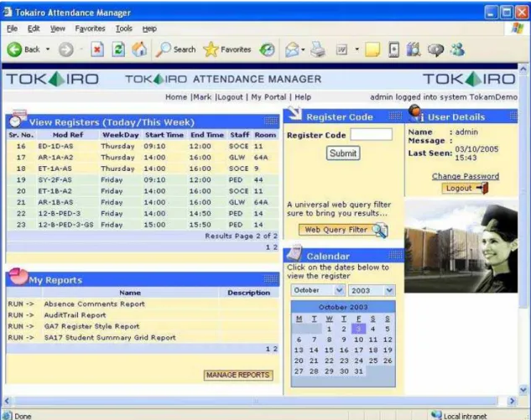Click the yellow note toolbar icon
This screenshot has width=531, height=420.
coord(372,49)
